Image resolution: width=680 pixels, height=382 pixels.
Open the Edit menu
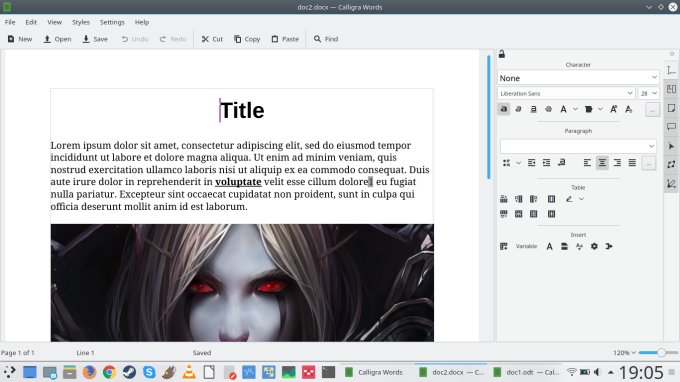click(x=31, y=22)
